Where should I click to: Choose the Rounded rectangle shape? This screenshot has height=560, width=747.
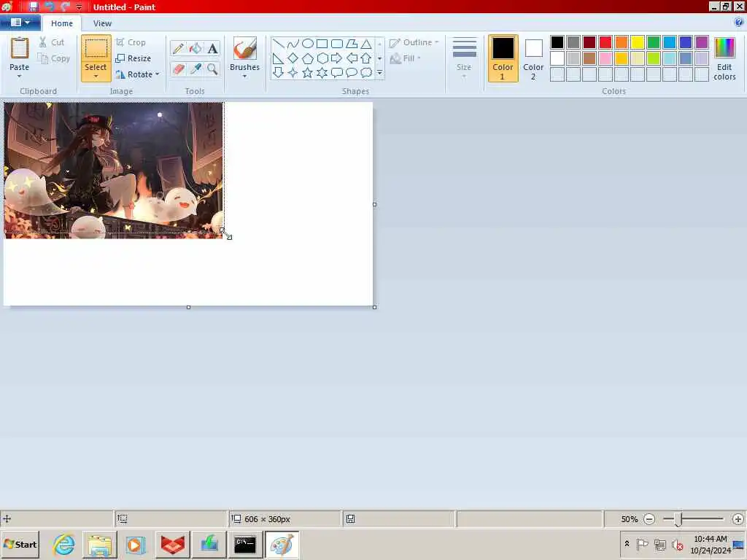(337, 44)
